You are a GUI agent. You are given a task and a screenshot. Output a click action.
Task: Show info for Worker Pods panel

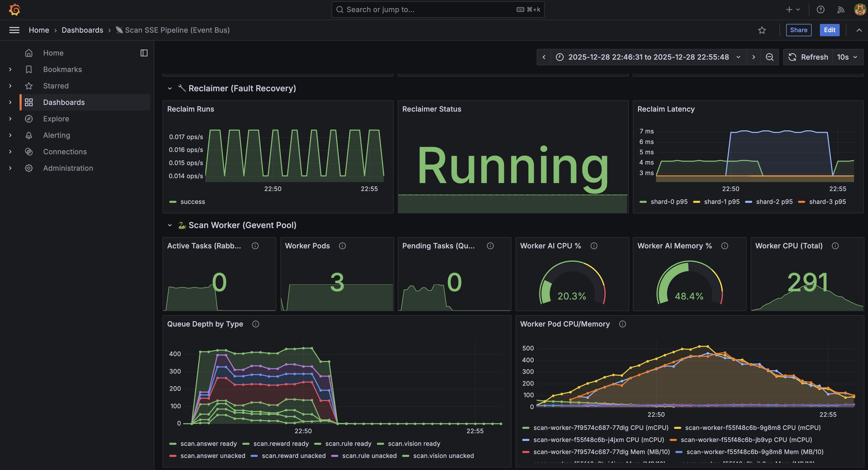[x=342, y=246]
